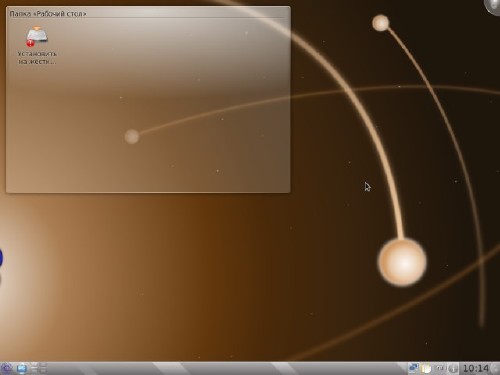Click the notifications info tray icon
The image size is (500, 375).
453,369
